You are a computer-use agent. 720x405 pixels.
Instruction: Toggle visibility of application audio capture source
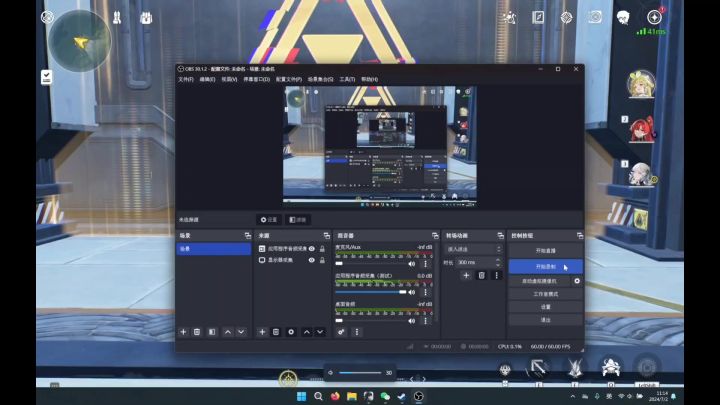tap(311, 248)
